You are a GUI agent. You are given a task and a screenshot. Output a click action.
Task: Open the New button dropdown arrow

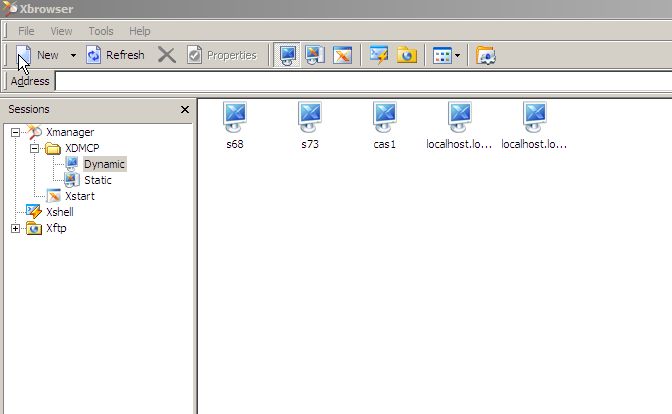73,55
